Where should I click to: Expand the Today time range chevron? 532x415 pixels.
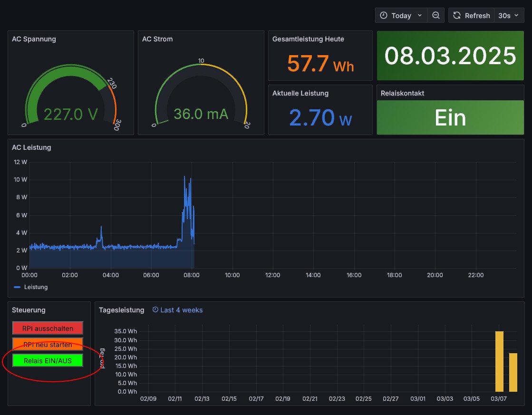[x=419, y=16]
